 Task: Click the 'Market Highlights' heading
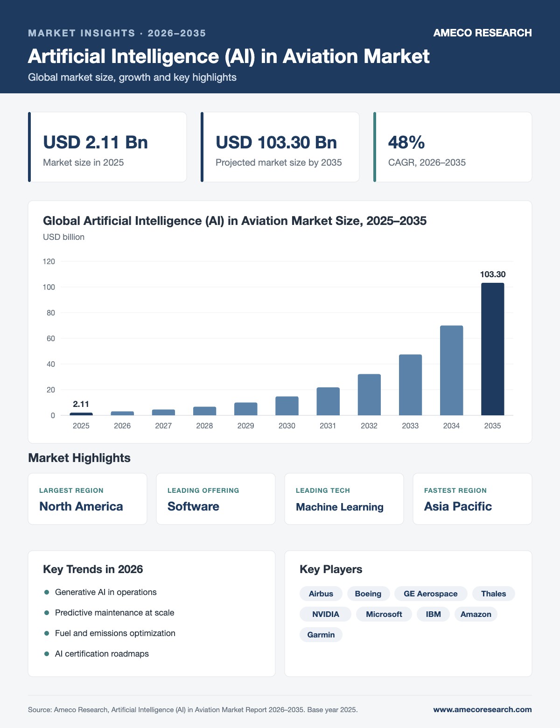(79, 458)
